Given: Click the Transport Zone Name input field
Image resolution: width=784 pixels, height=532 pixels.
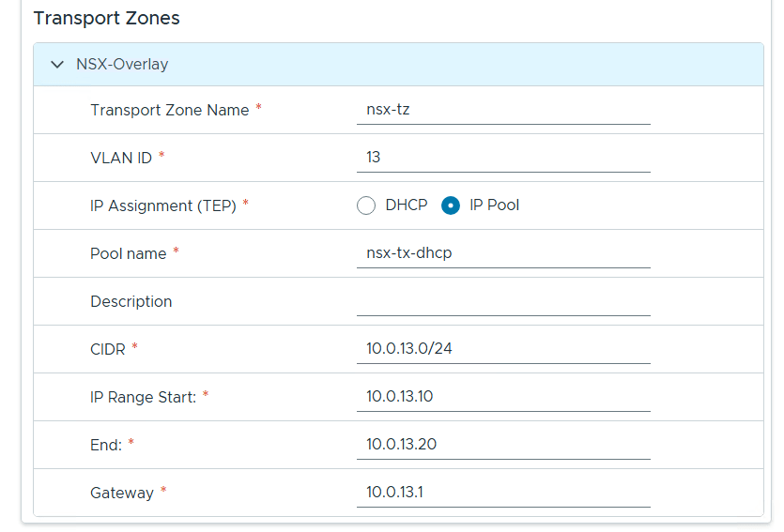Looking at the screenshot, I should pyautogui.click(x=503, y=110).
